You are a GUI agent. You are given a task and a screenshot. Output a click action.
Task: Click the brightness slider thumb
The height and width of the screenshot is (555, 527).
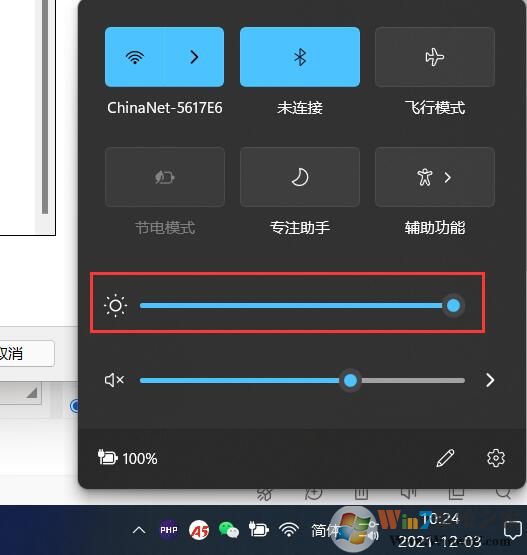pos(453,305)
